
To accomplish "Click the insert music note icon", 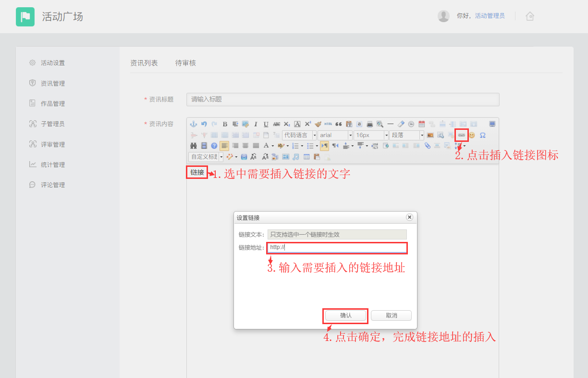I will point(296,157).
